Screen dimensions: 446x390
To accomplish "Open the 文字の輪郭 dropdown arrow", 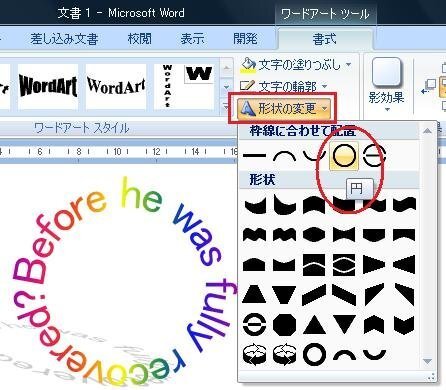I will tap(324, 86).
